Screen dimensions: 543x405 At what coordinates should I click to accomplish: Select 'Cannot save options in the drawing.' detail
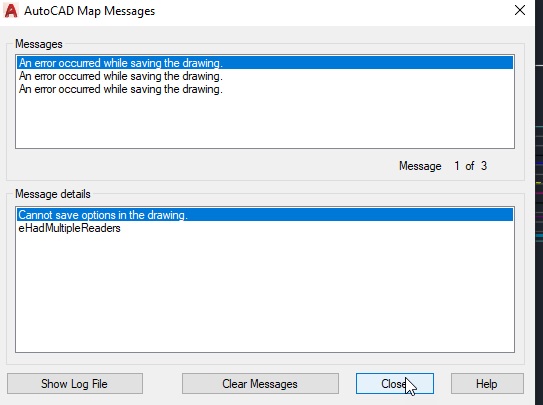point(265,215)
